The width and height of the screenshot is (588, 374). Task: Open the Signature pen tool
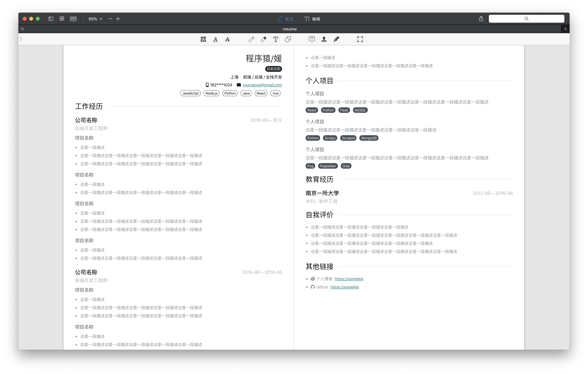pos(336,39)
